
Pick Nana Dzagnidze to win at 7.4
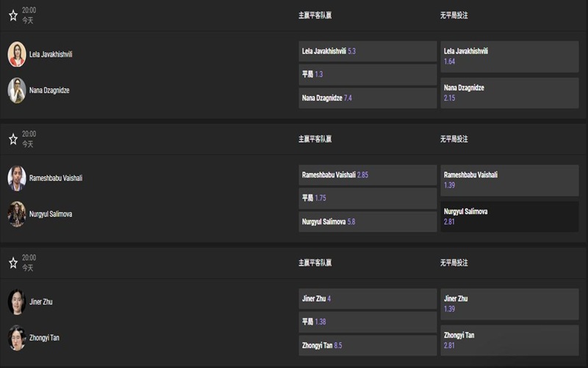pos(367,98)
